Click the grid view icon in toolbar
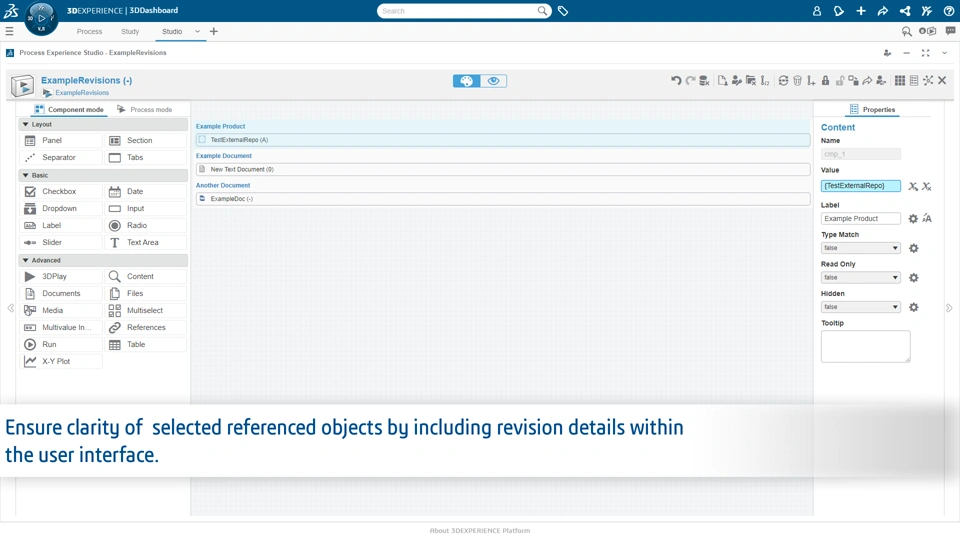This screenshot has height=540, width=960. pos(899,80)
